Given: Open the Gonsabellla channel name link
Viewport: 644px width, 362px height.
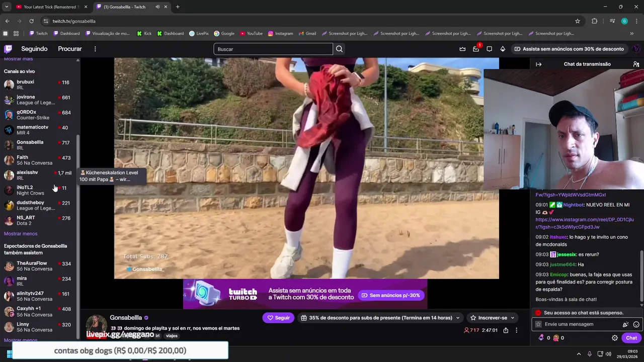Looking at the screenshot, I should click(126, 318).
